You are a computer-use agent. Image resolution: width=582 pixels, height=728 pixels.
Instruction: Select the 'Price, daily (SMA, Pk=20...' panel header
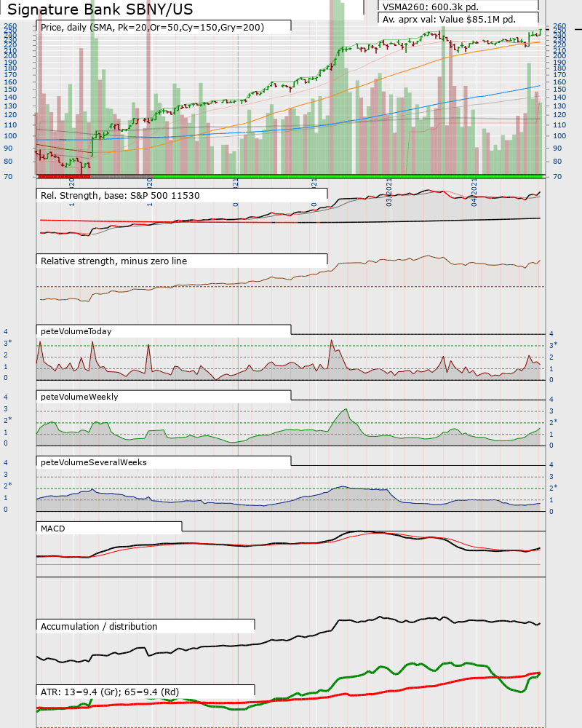coord(152,28)
